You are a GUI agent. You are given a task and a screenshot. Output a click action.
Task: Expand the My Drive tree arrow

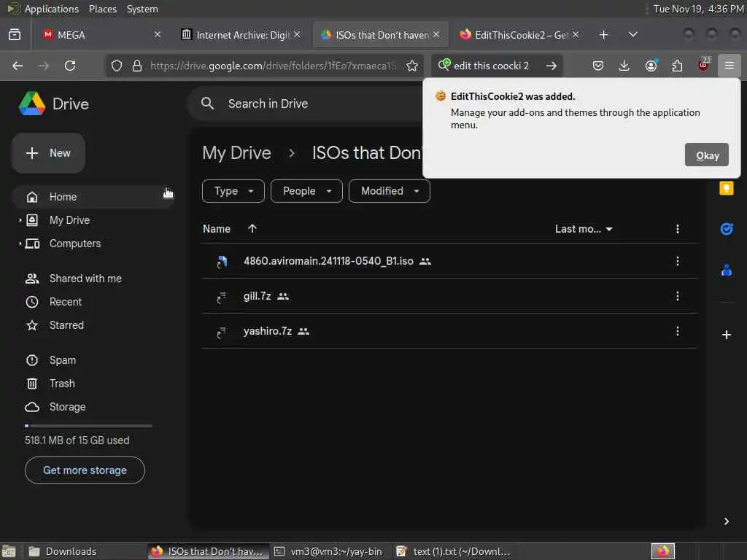click(x=20, y=220)
